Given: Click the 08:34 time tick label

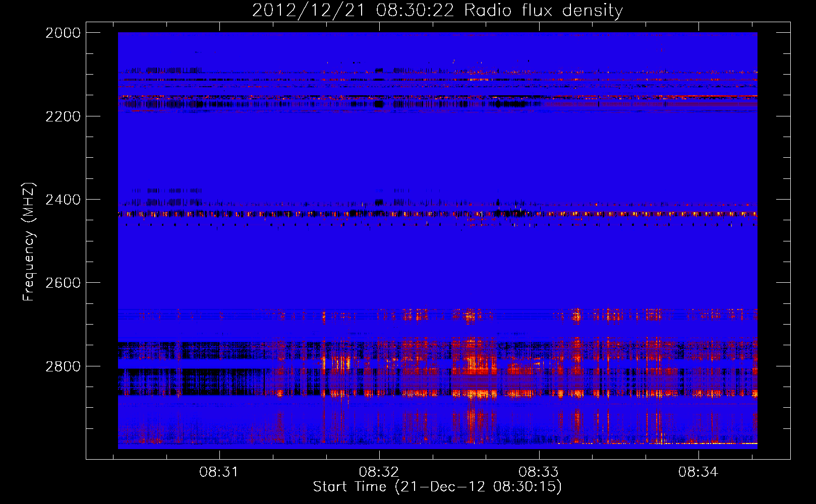Looking at the screenshot, I should coord(698,472).
